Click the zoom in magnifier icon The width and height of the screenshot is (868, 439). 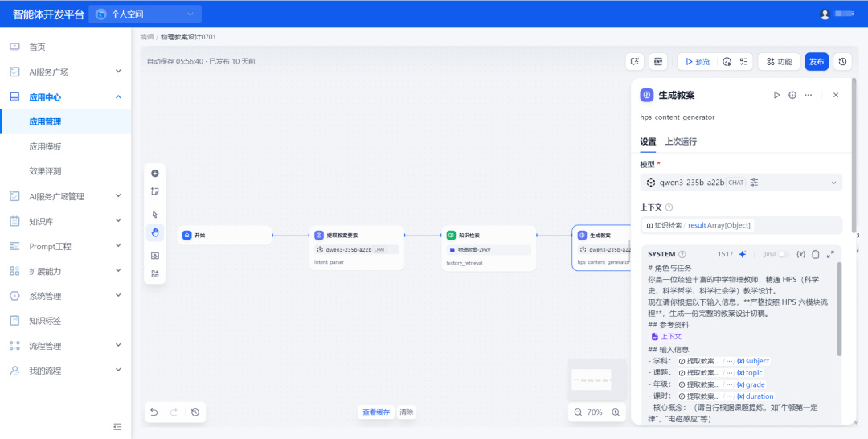pos(615,412)
